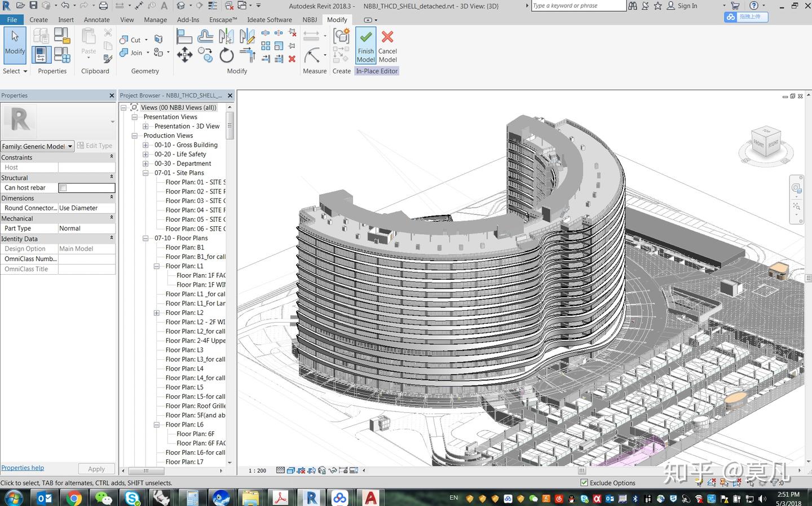Image resolution: width=812 pixels, height=506 pixels.
Task: Switch to the Insert ribbon tab
Action: 66,20
